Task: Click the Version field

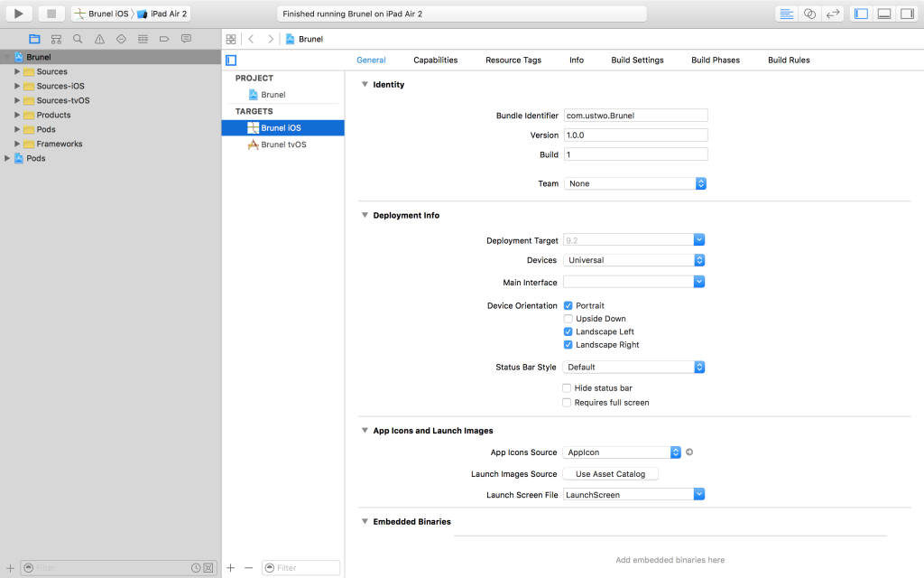Action: 636,135
